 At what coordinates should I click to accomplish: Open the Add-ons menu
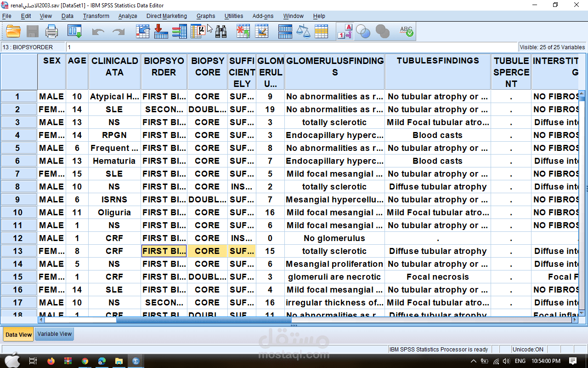263,16
